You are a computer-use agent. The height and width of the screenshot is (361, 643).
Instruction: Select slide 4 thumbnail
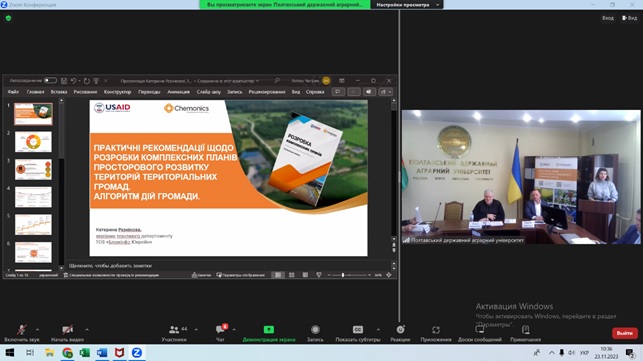tap(33, 197)
